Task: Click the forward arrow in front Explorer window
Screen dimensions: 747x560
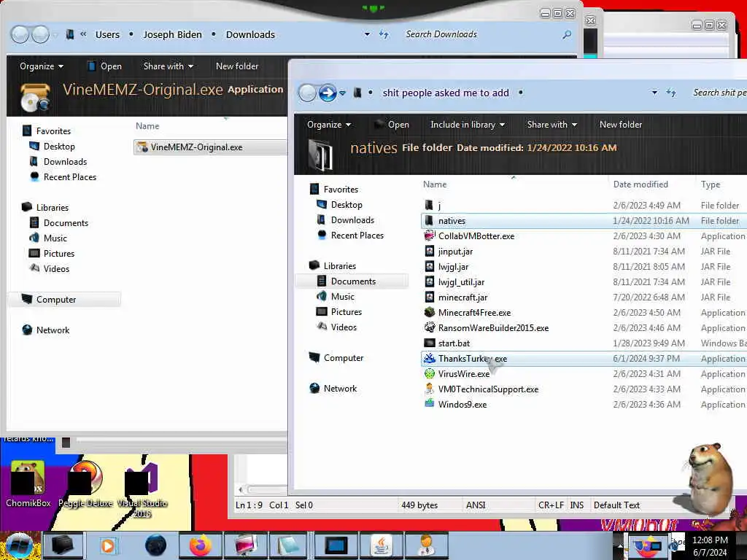Action: [328, 93]
